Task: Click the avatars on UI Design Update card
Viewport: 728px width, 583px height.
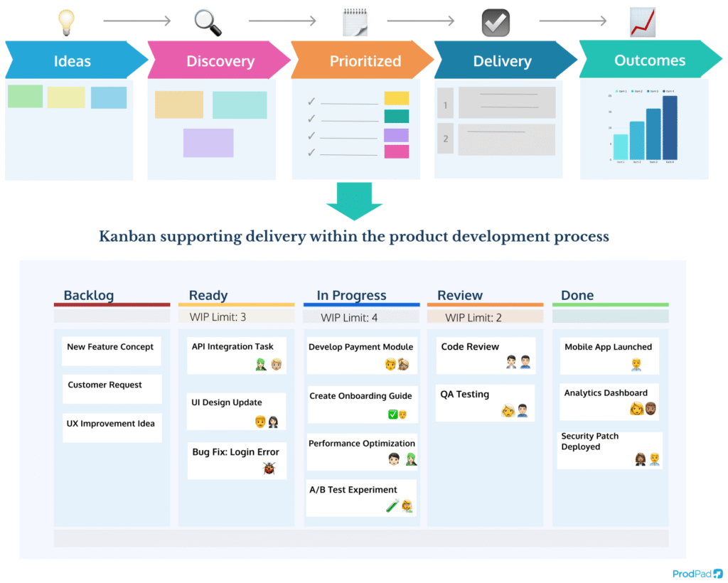Action: (x=267, y=422)
